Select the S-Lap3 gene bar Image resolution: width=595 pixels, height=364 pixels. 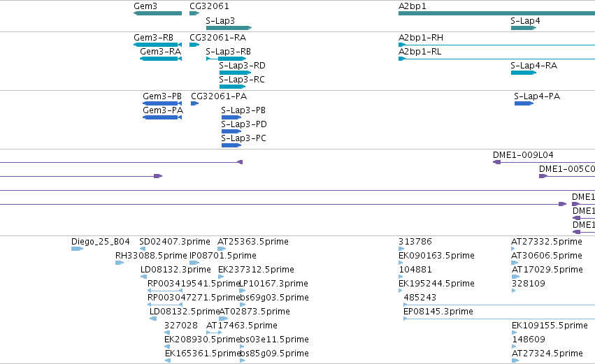tap(229, 28)
